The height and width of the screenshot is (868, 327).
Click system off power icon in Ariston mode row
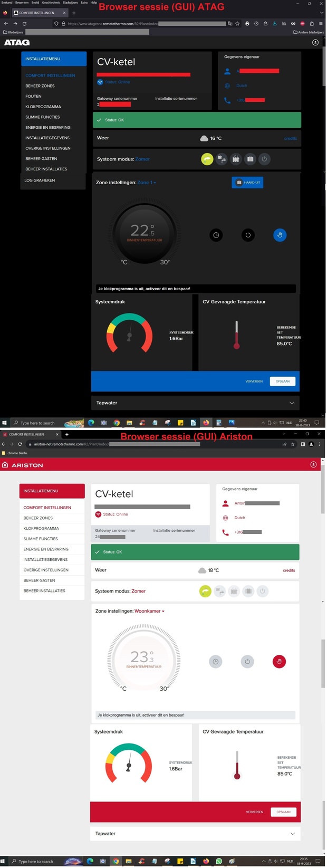[263, 592]
